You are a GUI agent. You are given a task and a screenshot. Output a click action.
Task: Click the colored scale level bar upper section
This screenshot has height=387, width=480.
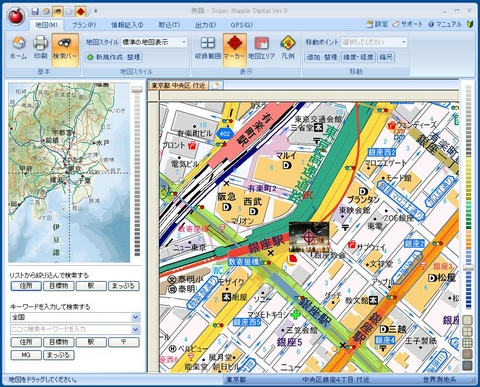point(469,122)
